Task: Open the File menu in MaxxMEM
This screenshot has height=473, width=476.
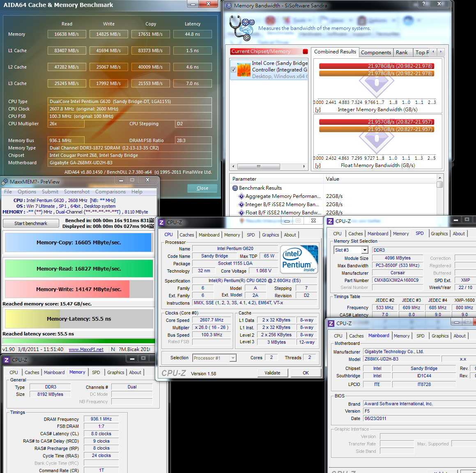Action: tap(8, 192)
